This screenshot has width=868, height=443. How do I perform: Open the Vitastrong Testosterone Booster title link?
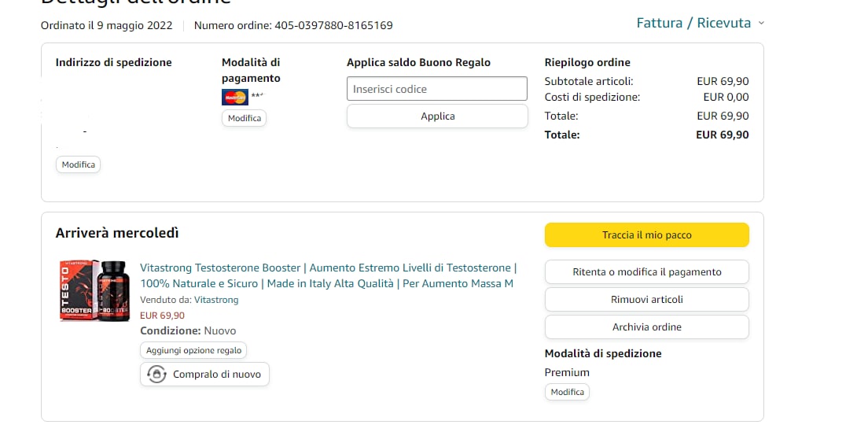pyautogui.click(x=328, y=275)
